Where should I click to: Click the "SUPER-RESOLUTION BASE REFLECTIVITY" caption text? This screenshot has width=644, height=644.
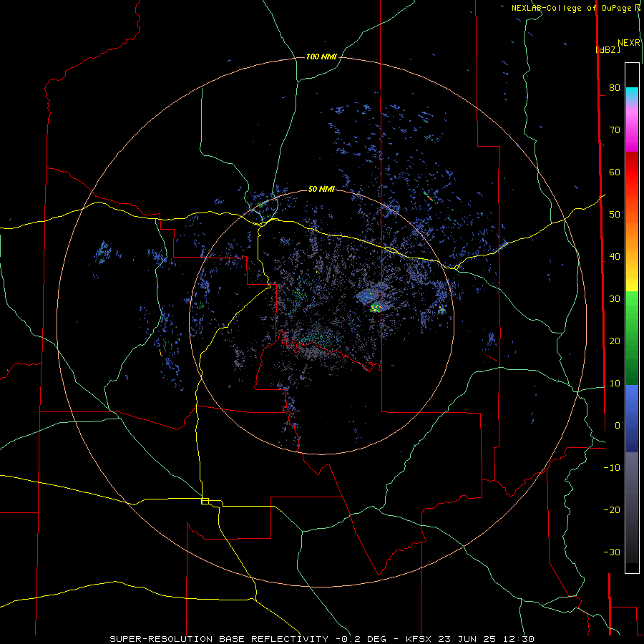pyautogui.click(x=218, y=639)
